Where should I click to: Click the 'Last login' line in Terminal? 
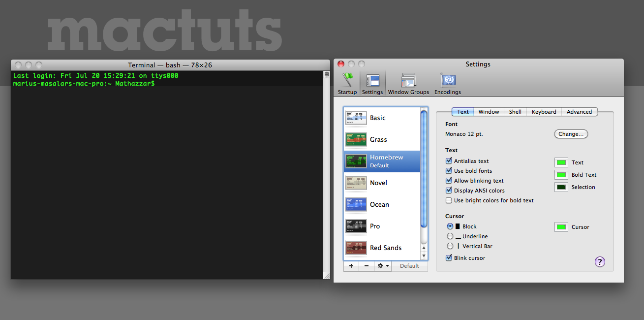[95, 76]
